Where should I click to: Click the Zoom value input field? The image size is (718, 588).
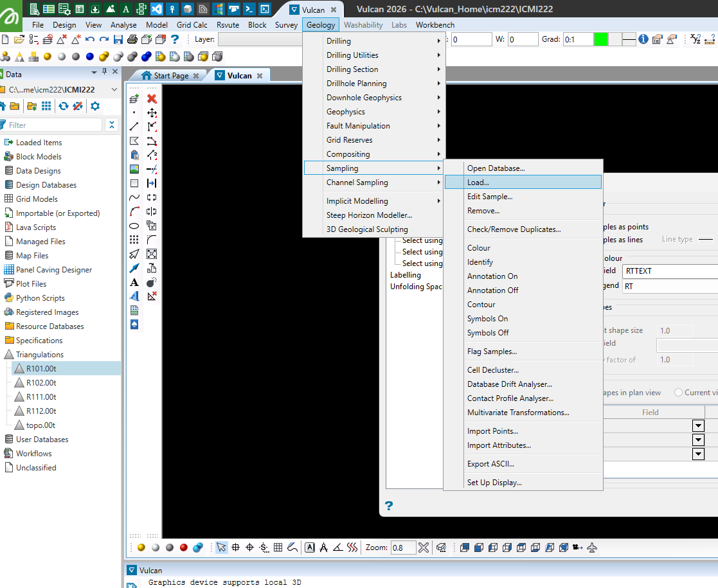(403, 548)
